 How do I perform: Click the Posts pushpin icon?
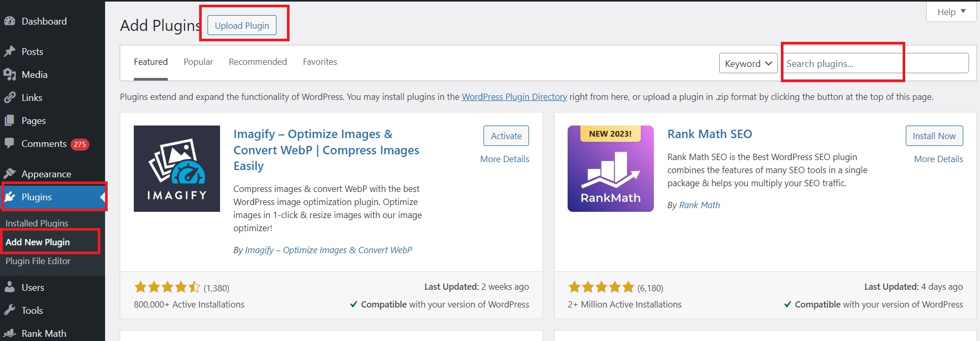[x=9, y=52]
